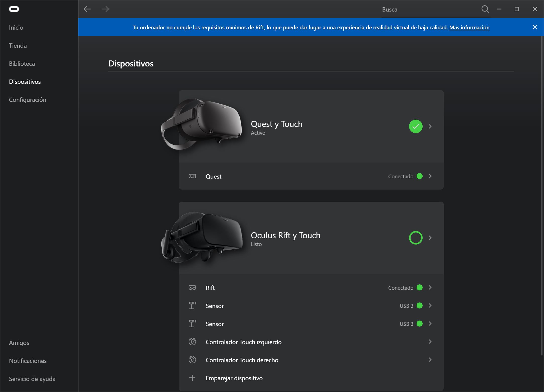This screenshot has width=544, height=392.
Task: Click the back navigation arrow
Action: coord(87,9)
